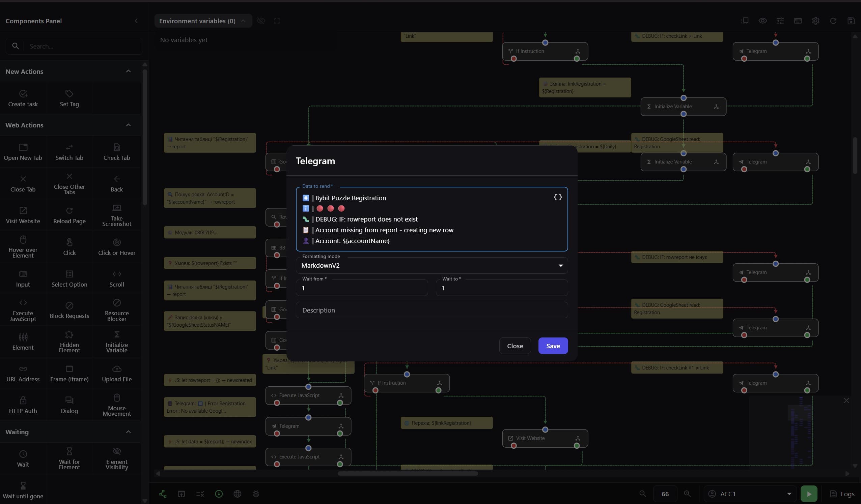This screenshot has height=504, width=861.
Task: Select the Execute JavaScript component in the panel
Action: coord(23,310)
